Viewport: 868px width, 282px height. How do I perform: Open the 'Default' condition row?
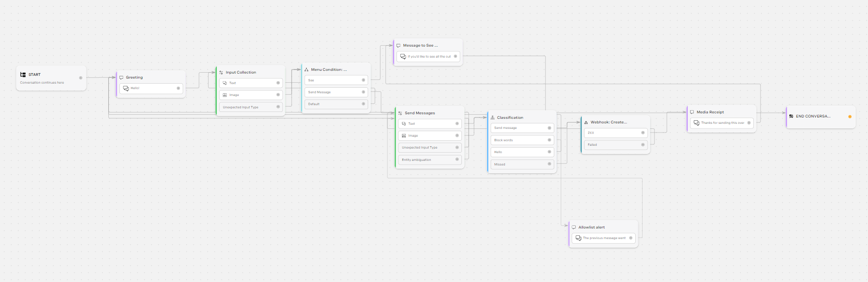(336, 104)
